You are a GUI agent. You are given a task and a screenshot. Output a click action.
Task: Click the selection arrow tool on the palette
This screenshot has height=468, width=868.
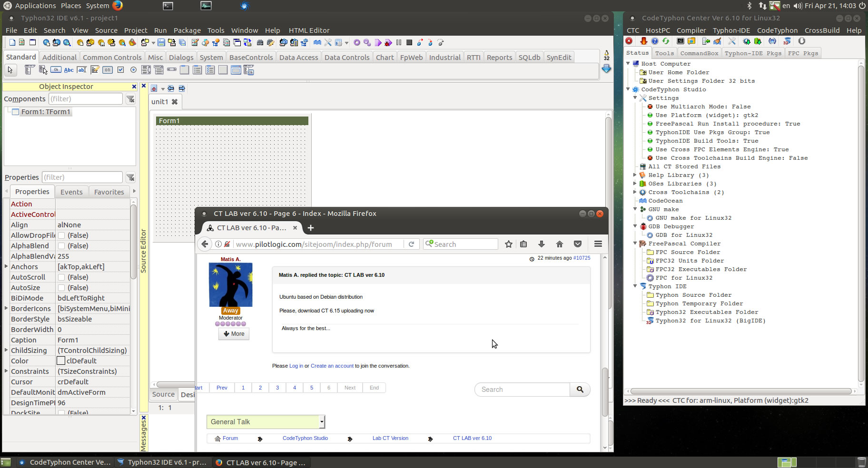click(10, 70)
